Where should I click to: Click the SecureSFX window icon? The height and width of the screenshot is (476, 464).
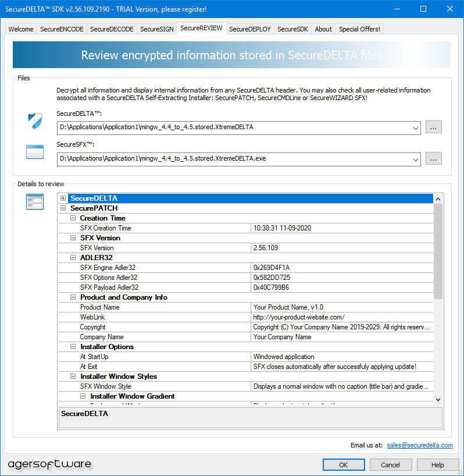click(x=35, y=152)
